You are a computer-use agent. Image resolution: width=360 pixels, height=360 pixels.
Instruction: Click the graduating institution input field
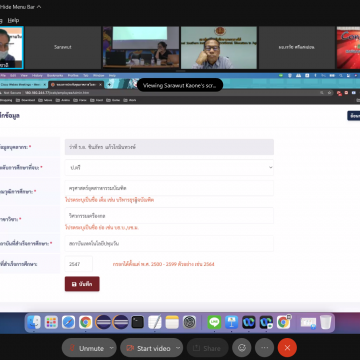coord(169,243)
